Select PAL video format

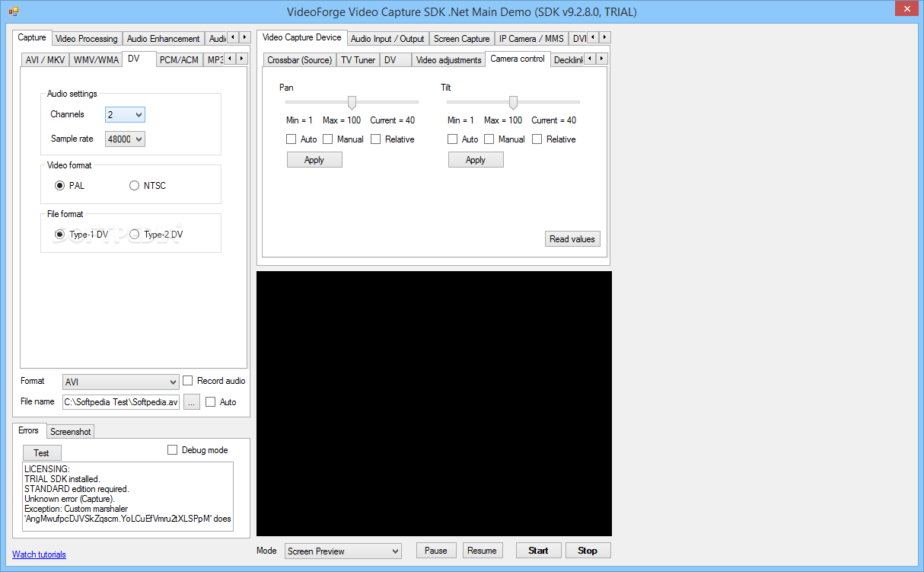(69, 185)
